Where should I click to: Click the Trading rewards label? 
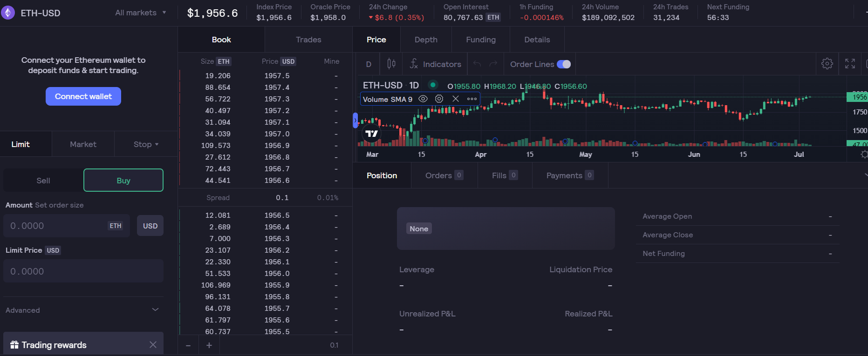pyautogui.click(x=54, y=345)
